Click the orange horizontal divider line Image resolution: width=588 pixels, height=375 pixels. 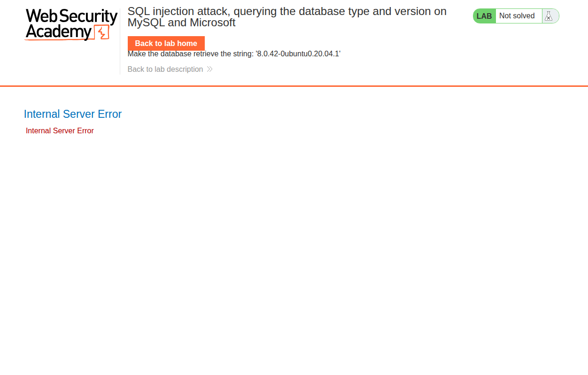pyautogui.click(x=294, y=86)
